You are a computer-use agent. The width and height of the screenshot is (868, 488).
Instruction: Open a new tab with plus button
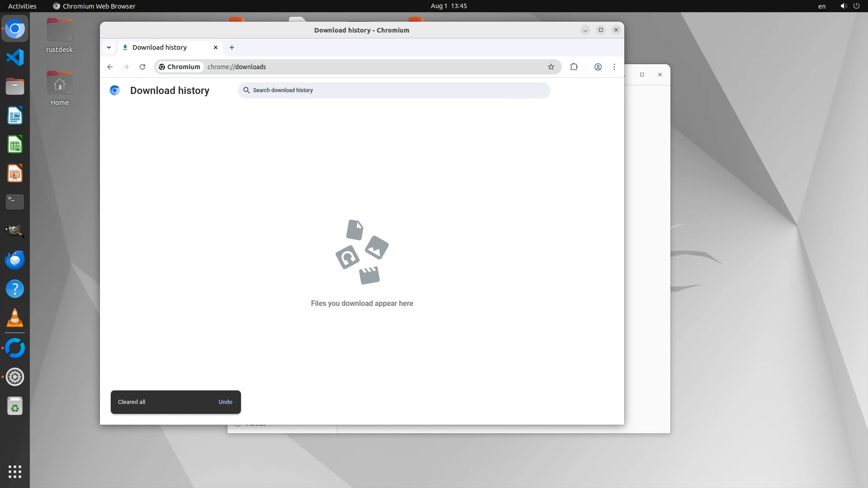(x=232, y=47)
